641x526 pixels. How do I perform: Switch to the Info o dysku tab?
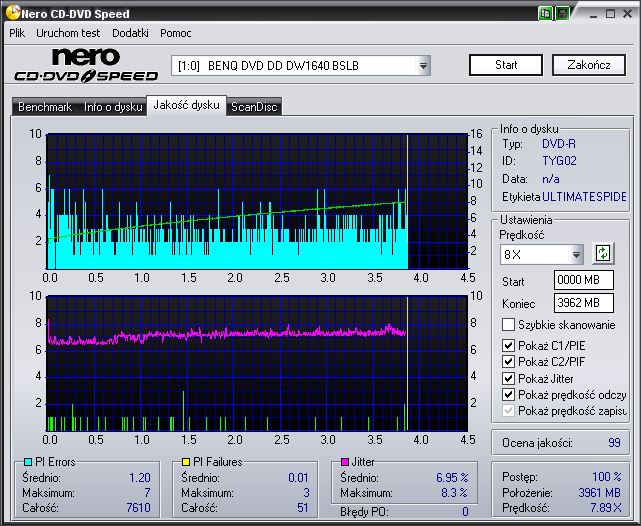pos(113,107)
